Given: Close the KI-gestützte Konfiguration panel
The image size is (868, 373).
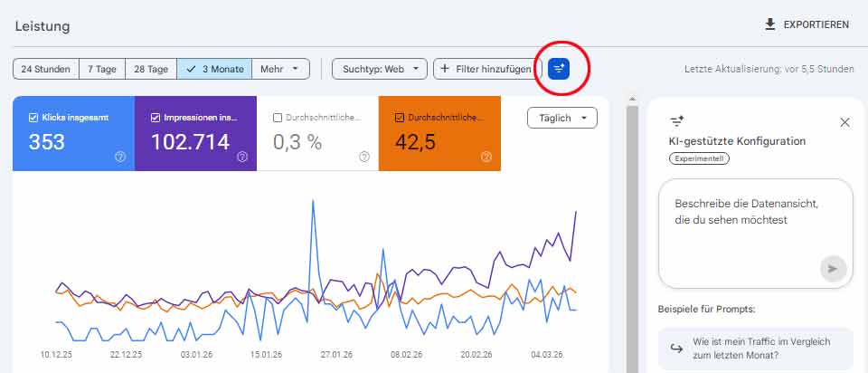Looking at the screenshot, I should point(844,122).
